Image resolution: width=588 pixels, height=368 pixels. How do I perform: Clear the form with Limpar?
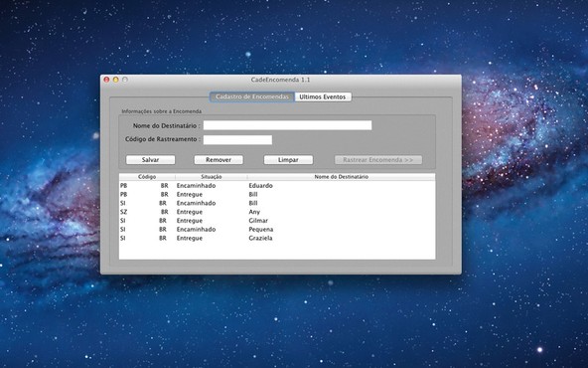tap(288, 160)
